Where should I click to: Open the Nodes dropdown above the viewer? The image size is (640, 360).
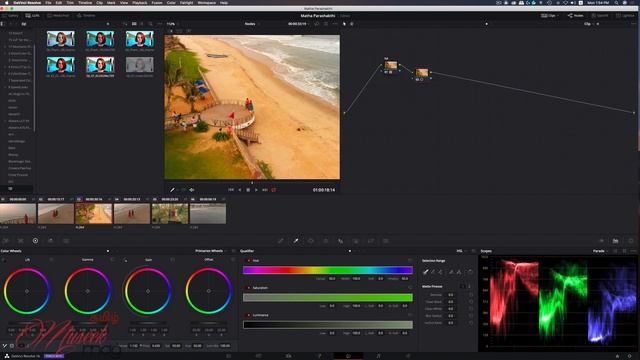coord(252,24)
